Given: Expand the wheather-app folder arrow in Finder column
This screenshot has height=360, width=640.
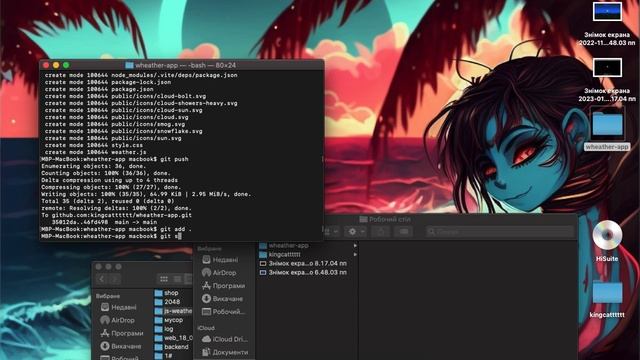Looking at the screenshot, I should [x=355, y=246].
